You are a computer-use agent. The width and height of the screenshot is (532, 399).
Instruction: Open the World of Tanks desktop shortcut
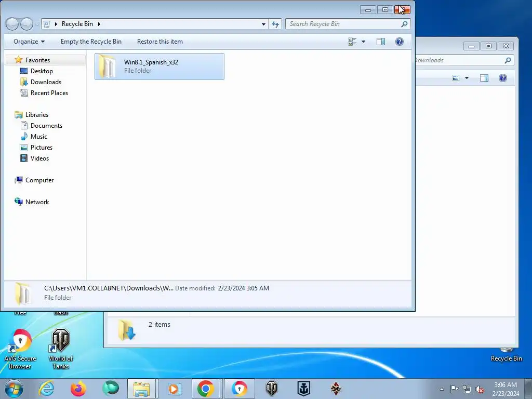tap(61, 349)
